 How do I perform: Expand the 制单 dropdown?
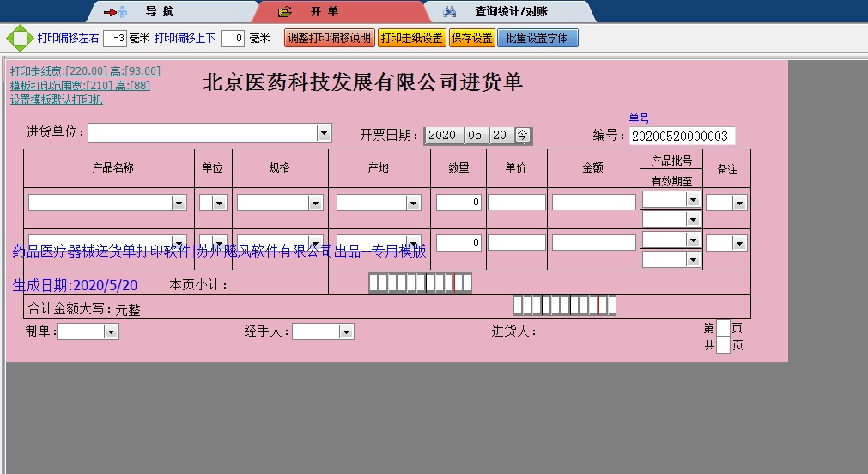(x=111, y=332)
